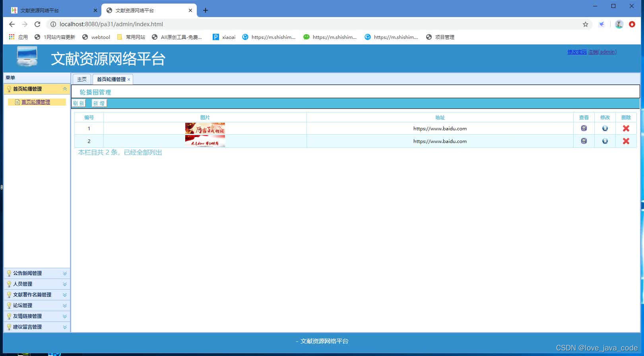Select the 首页轮播管理 content tab
Viewport: 644px width, 356px height.
pos(111,79)
